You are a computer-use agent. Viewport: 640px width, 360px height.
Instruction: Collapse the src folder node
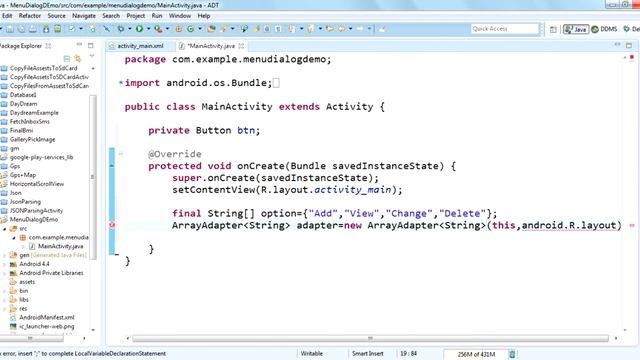coord(4,229)
